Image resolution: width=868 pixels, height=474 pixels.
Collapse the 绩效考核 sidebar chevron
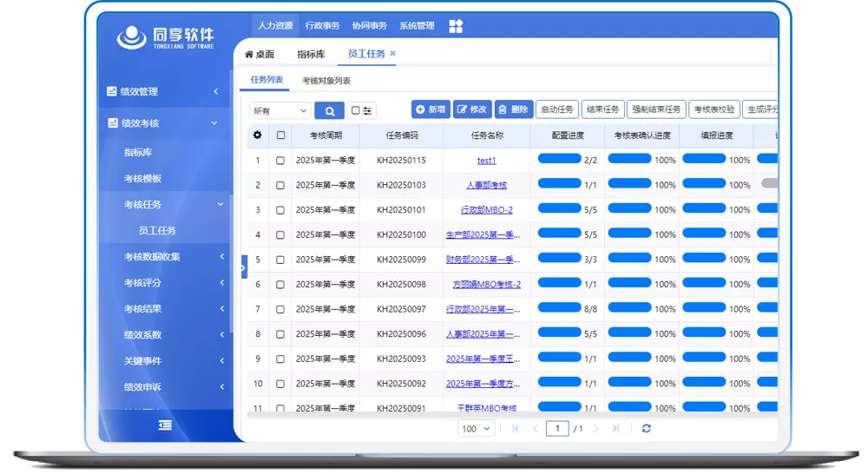pos(214,123)
